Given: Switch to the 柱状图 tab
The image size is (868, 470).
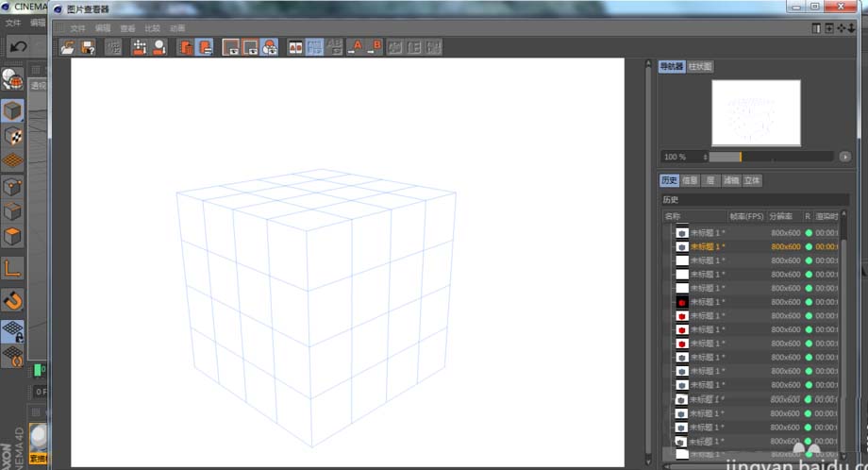Looking at the screenshot, I should [700, 67].
